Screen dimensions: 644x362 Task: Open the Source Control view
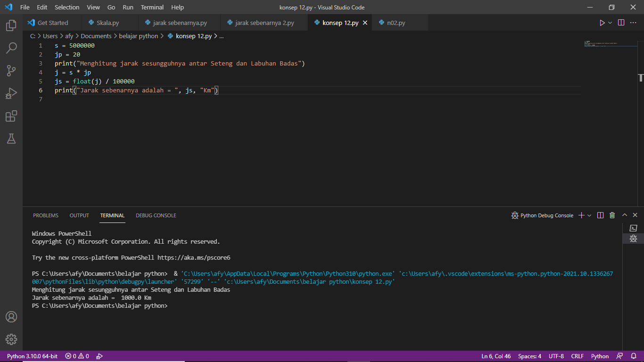click(11, 71)
